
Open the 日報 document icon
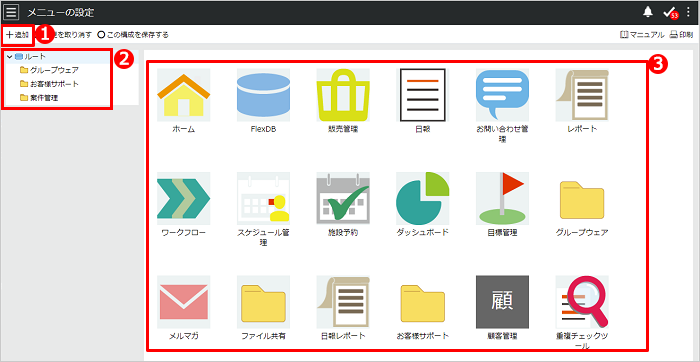[x=423, y=95]
